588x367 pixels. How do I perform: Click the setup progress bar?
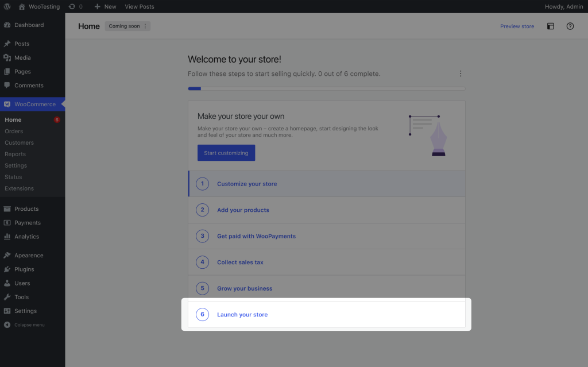(326, 88)
